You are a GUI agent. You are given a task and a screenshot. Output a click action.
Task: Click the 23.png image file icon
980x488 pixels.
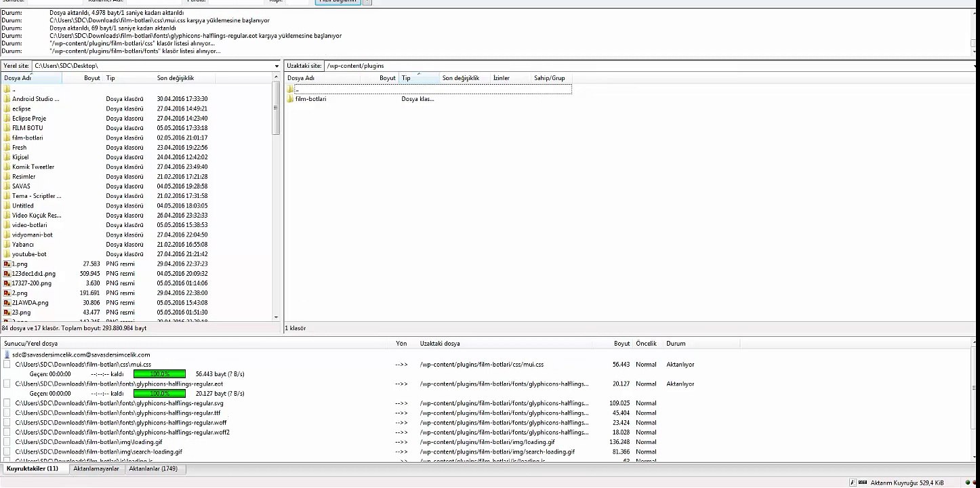click(7, 312)
